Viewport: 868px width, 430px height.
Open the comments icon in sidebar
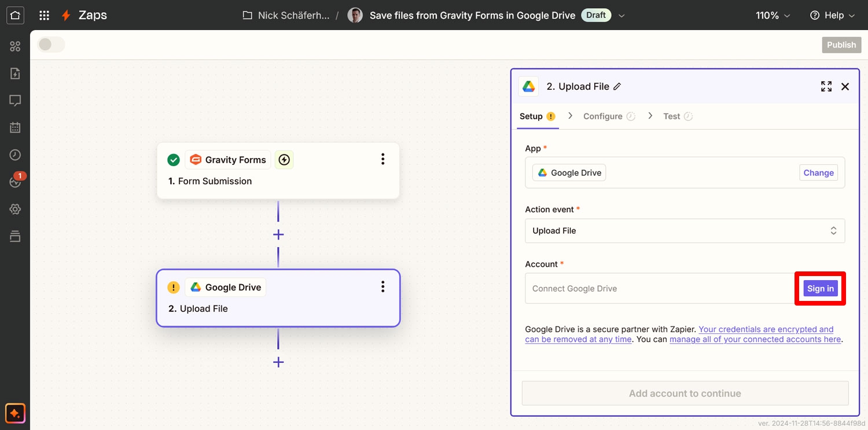[x=15, y=101]
